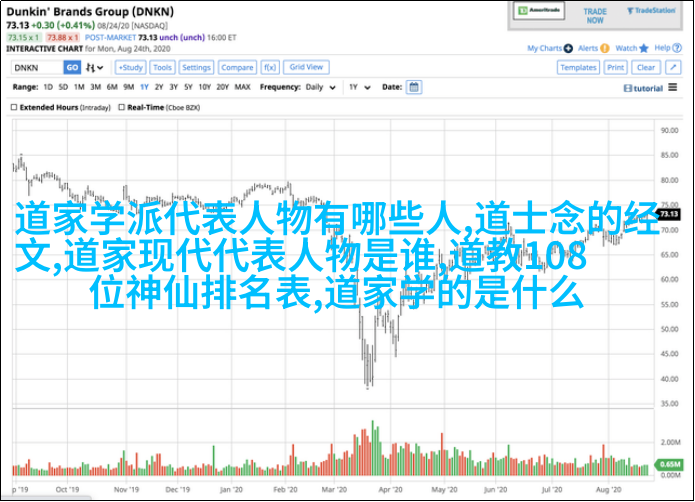Click the Compare button

237,68
